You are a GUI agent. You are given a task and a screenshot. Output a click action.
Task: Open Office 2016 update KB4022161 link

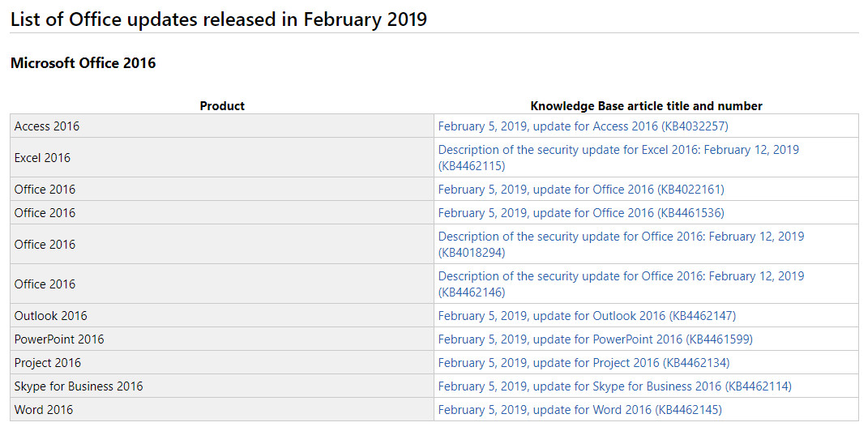pos(581,190)
